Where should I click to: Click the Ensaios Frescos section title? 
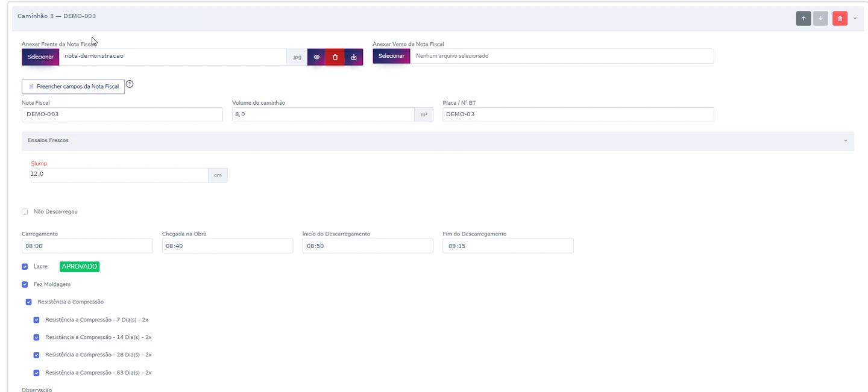[48, 140]
